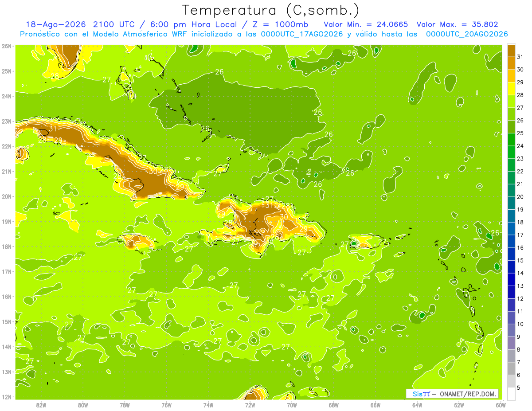This screenshot has height=411, width=532.
Task: Click the 'ONAMET/REP.DOM.' credit label
Action: click(469, 394)
